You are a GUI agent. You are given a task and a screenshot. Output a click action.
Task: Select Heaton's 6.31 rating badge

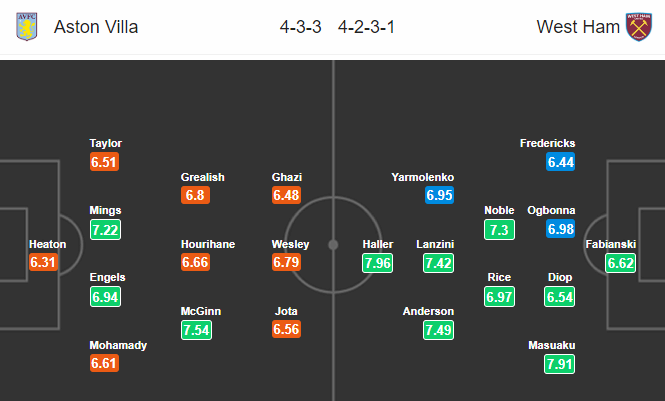[43, 262]
